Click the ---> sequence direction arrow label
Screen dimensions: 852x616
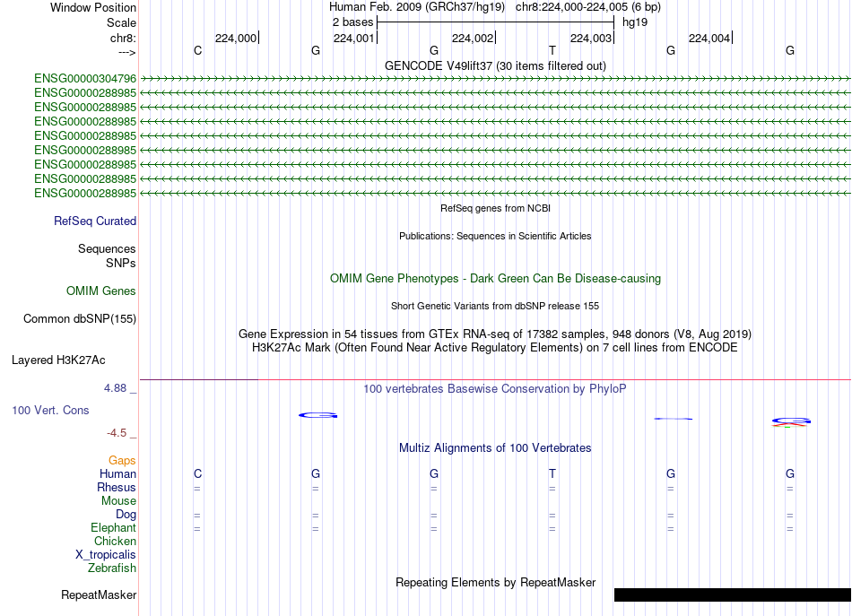126,52
